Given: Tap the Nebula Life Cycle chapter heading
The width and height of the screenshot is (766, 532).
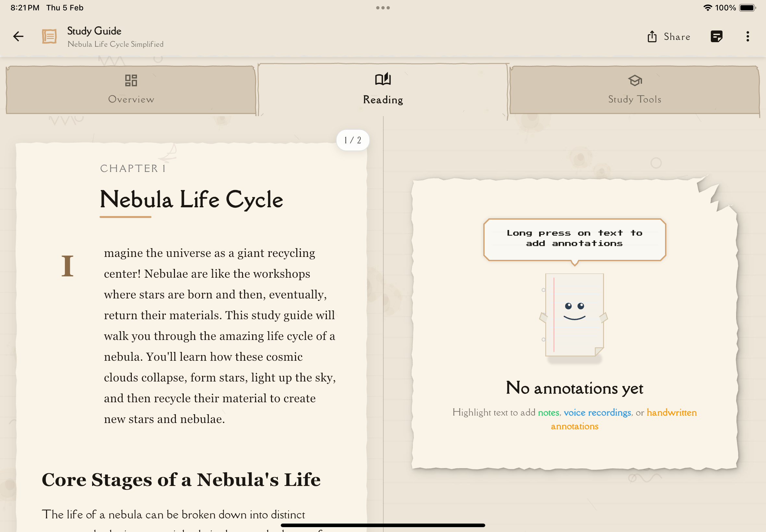Looking at the screenshot, I should (191, 200).
